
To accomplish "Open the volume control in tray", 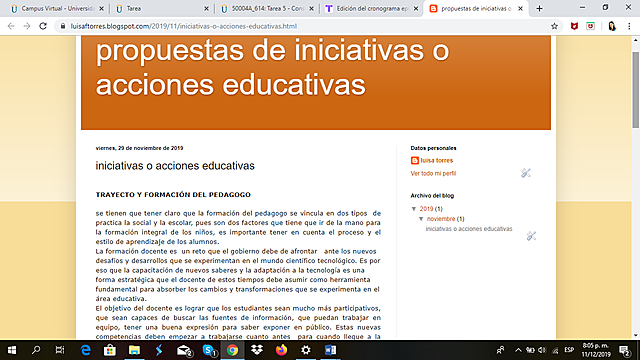I will pyautogui.click(x=542, y=350).
